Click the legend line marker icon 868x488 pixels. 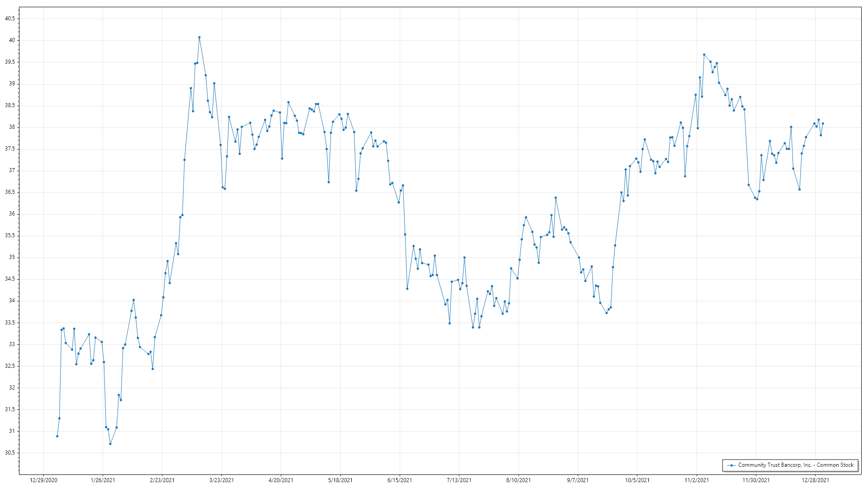pos(731,465)
